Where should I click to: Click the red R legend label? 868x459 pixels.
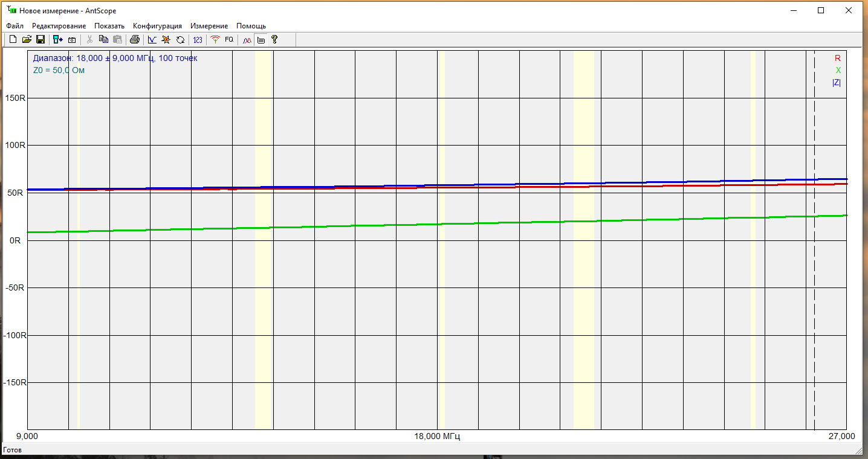(x=837, y=59)
